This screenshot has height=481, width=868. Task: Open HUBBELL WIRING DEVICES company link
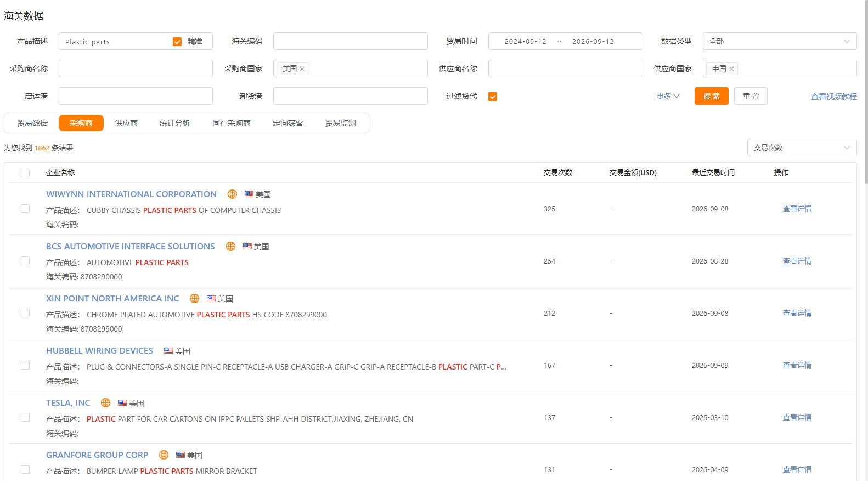(x=99, y=351)
